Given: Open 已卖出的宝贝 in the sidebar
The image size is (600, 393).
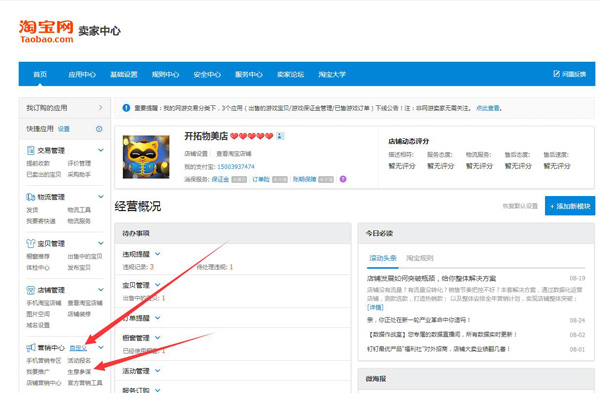Looking at the screenshot, I should (x=44, y=174).
